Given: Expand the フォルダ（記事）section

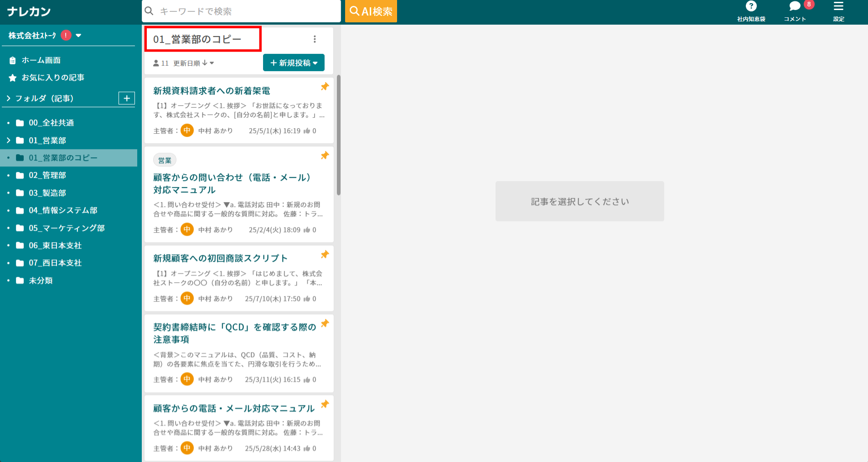Looking at the screenshot, I should (8, 98).
